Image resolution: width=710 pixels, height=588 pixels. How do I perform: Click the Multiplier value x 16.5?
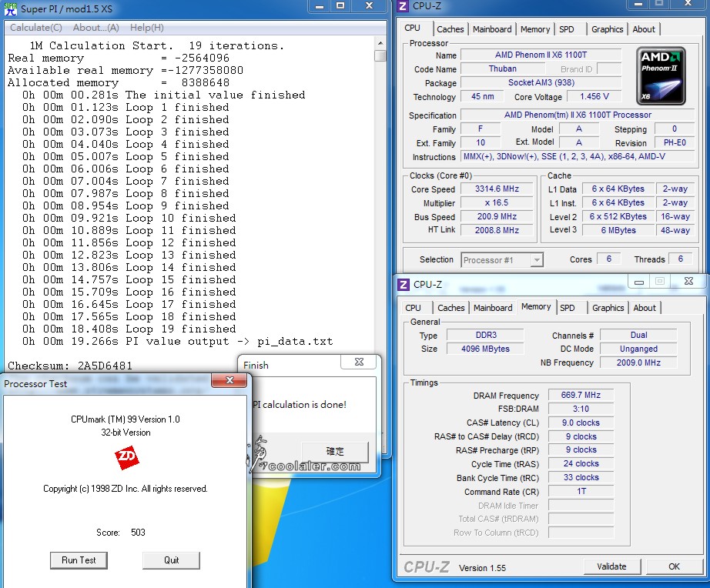tap(497, 202)
